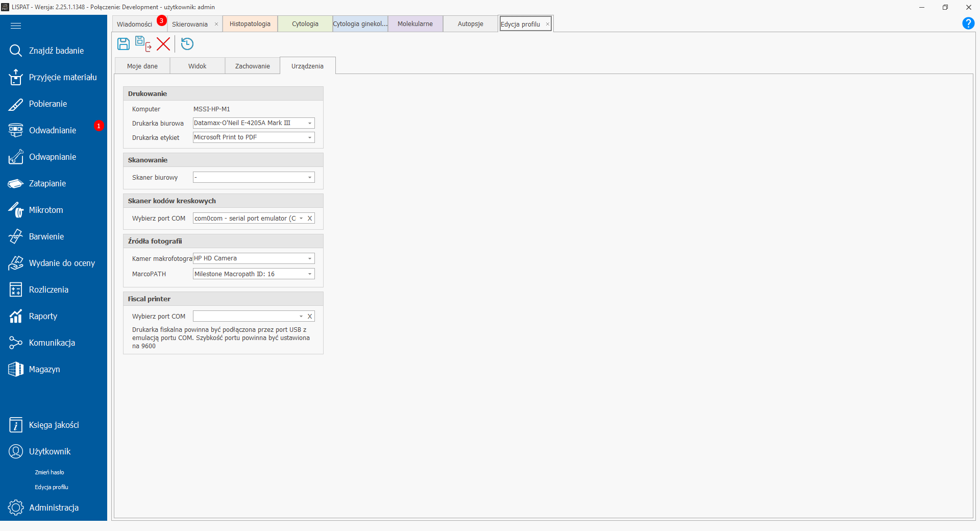Close the Edycja profilu tab
Image resolution: width=980 pixels, height=531 pixels.
point(548,24)
